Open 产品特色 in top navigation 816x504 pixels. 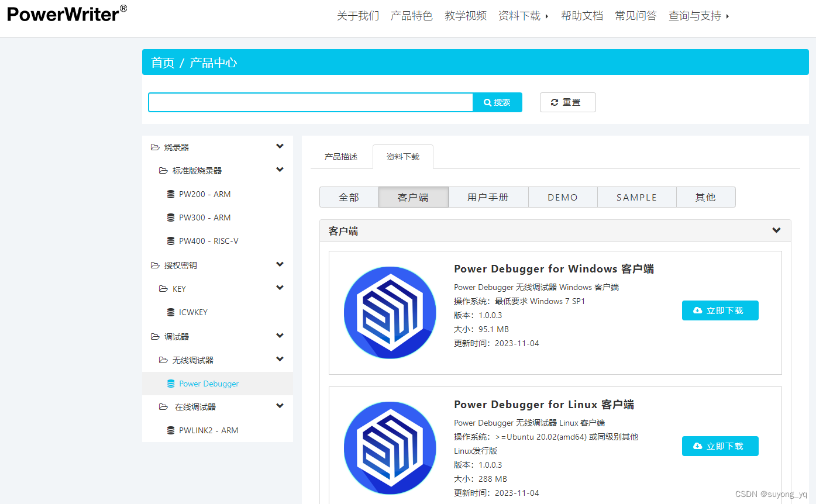coord(412,16)
